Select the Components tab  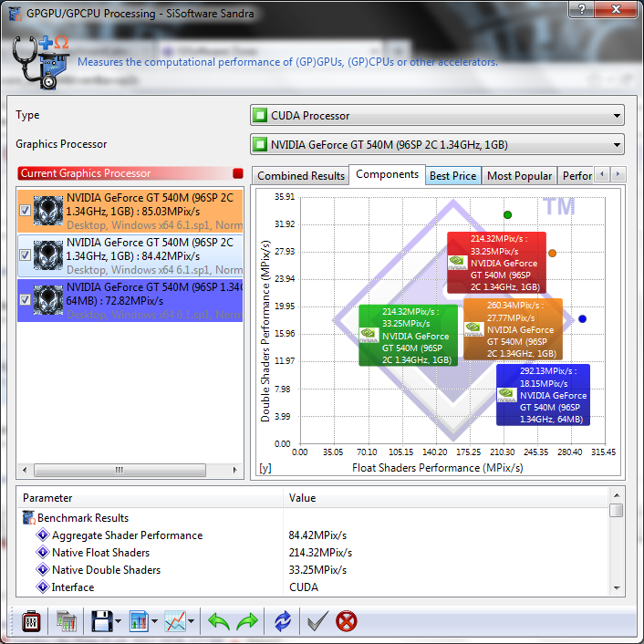pos(387,174)
